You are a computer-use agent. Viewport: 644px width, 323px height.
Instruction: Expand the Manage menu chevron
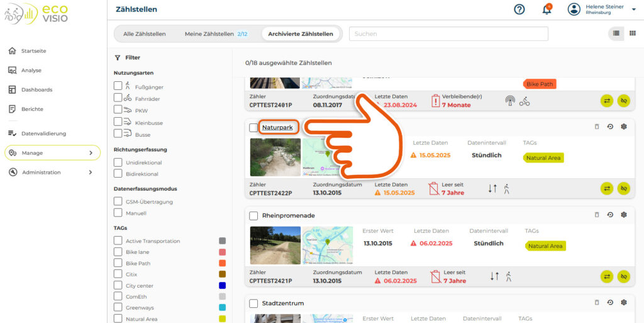click(x=91, y=153)
